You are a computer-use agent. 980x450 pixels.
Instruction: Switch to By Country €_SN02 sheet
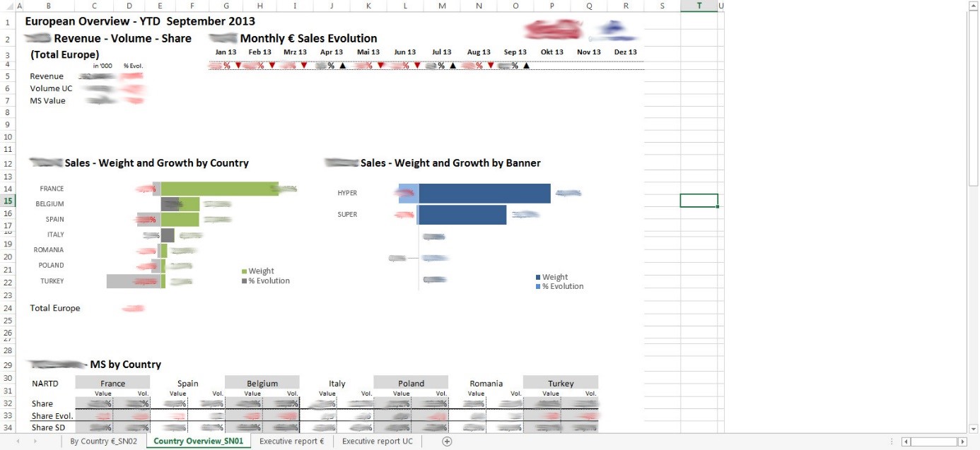click(103, 442)
